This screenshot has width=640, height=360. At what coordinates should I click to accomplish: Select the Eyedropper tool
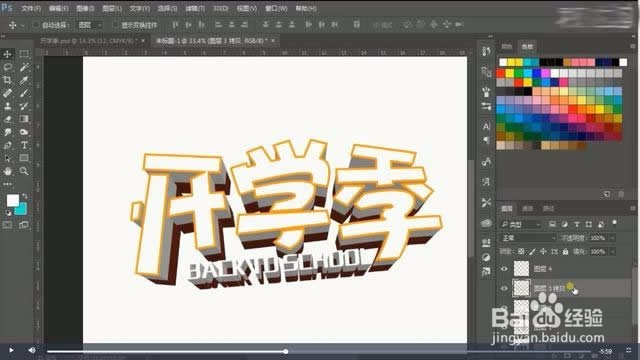point(24,80)
